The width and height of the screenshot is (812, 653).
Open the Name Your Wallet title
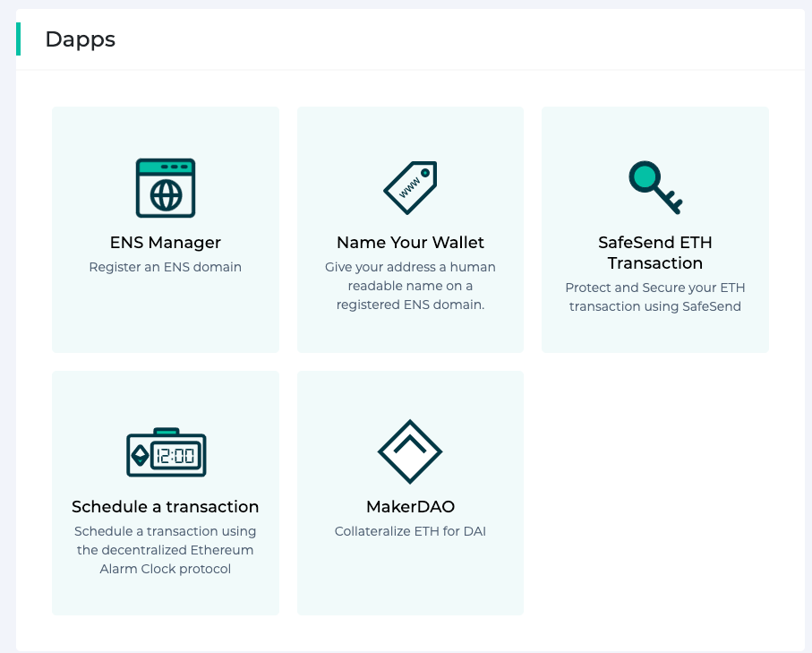(x=410, y=243)
